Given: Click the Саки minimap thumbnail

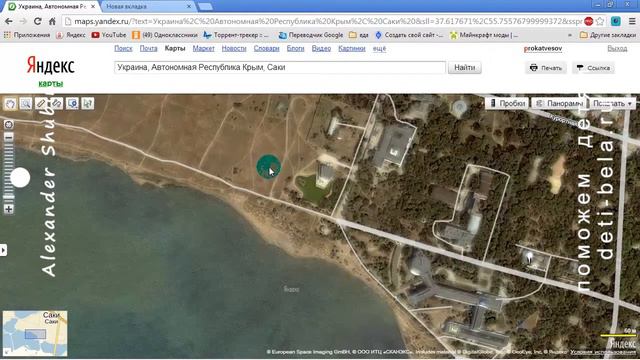Looking at the screenshot, I should click(x=35, y=333).
